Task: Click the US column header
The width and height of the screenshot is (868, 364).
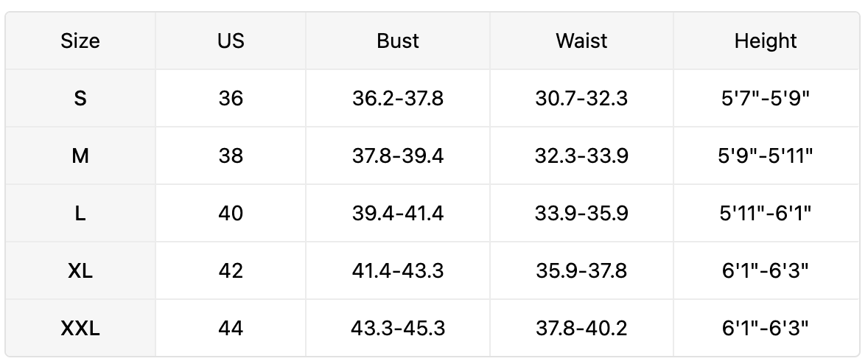Action: point(231,41)
